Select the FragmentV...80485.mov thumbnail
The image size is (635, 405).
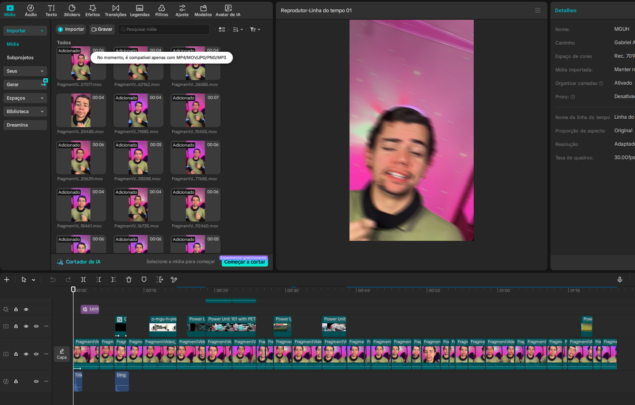[x=81, y=111]
